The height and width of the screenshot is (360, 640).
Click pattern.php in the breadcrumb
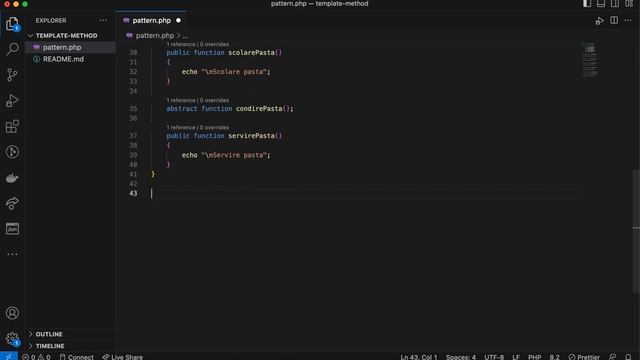click(155, 36)
